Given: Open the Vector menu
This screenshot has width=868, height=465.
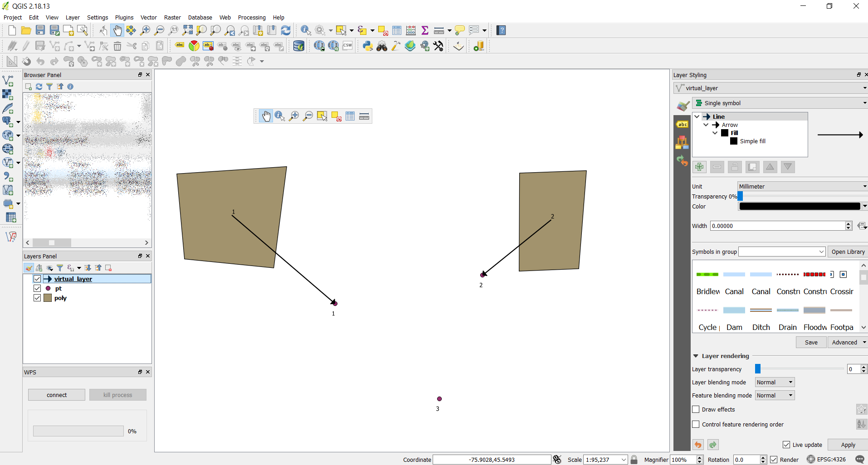Looking at the screenshot, I should click(x=148, y=17).
